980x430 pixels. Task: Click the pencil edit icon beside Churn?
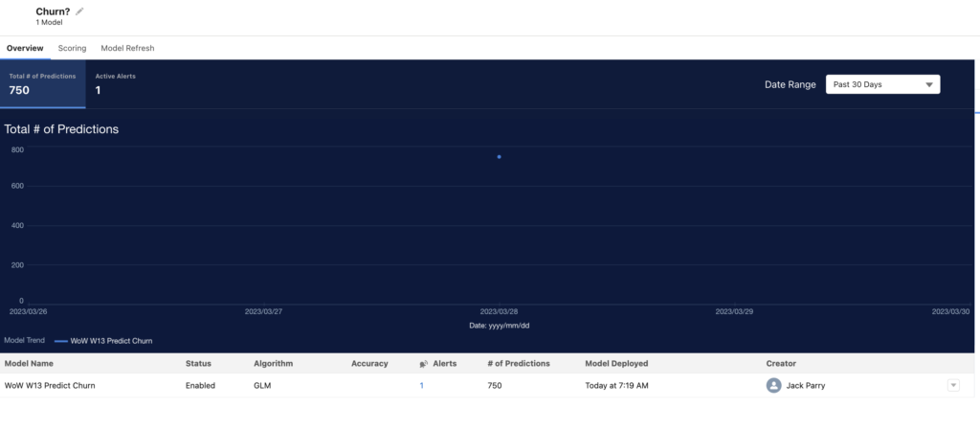79,11
